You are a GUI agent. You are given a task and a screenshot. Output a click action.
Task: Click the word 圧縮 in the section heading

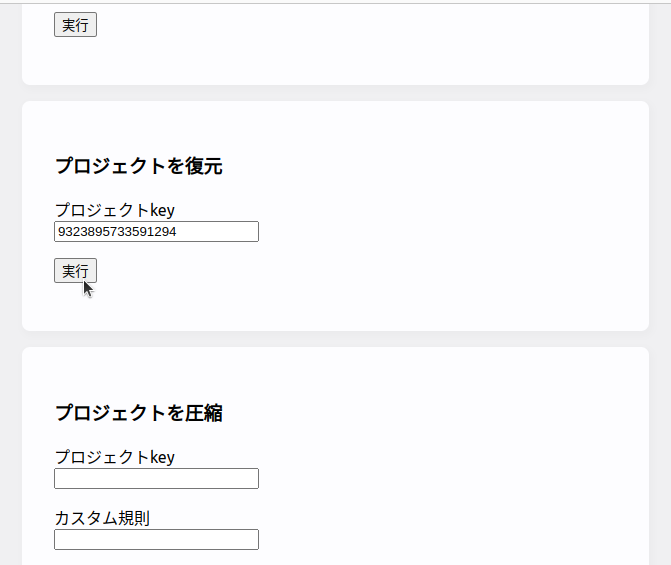[204, 412]
